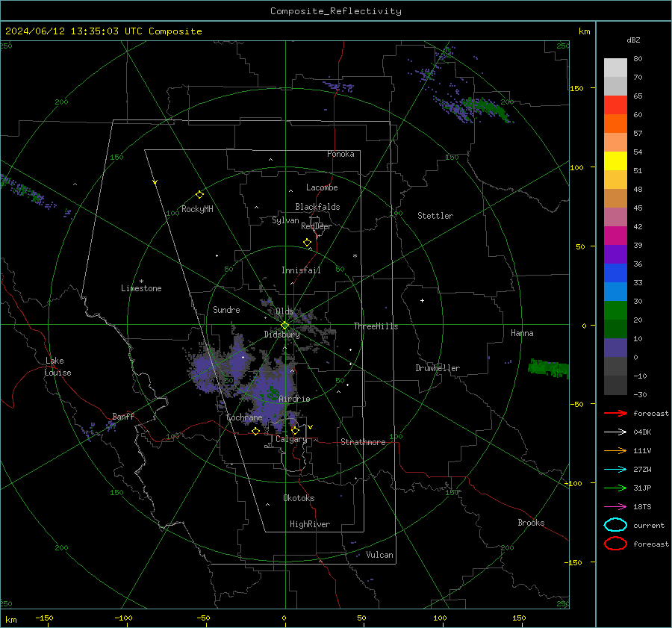
Task: Click the Blackfalds city label
Action: click(x=317, y=207)
